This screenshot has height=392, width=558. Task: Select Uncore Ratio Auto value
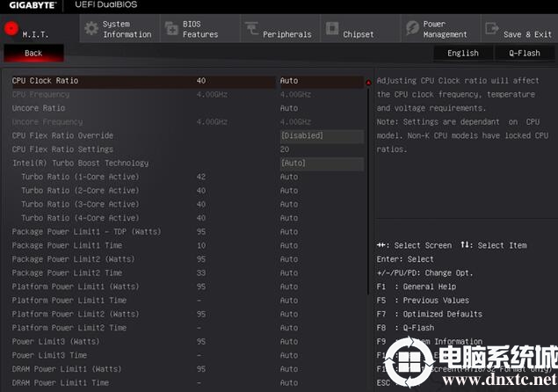coord(289,108)
